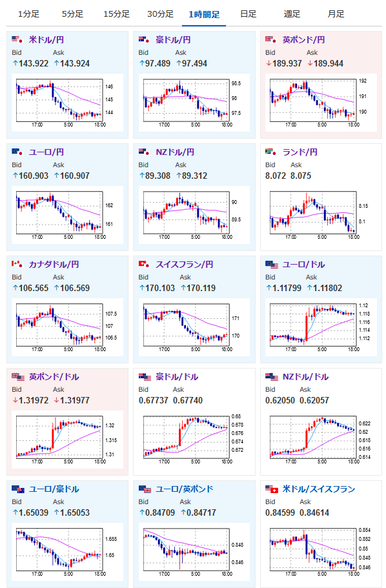
Task: Click the EU-US flag icon for ユーロ/ドル
Action: pos(272,265)
